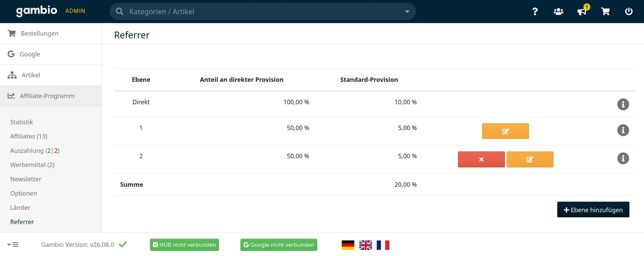The width and height of the screenshot is (644, 256).
Task: Open the Statistik submenu item
Action: pos(21,122)
